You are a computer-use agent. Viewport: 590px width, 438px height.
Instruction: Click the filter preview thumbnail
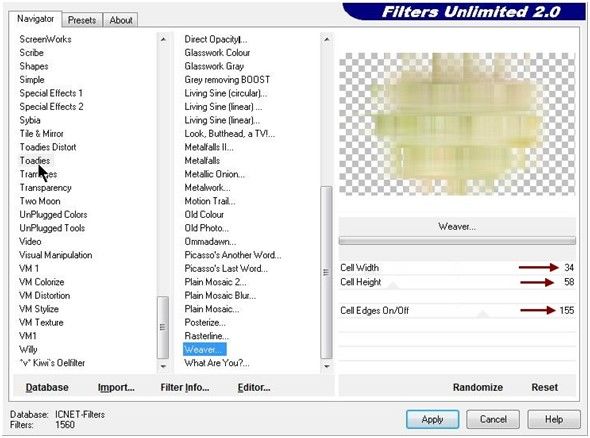coord(457,124)
